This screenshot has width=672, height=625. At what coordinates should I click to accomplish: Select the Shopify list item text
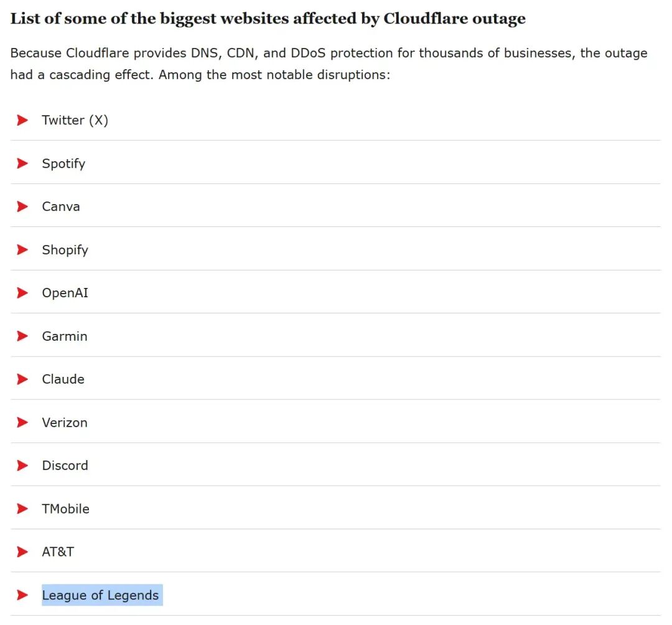(65, 250)
